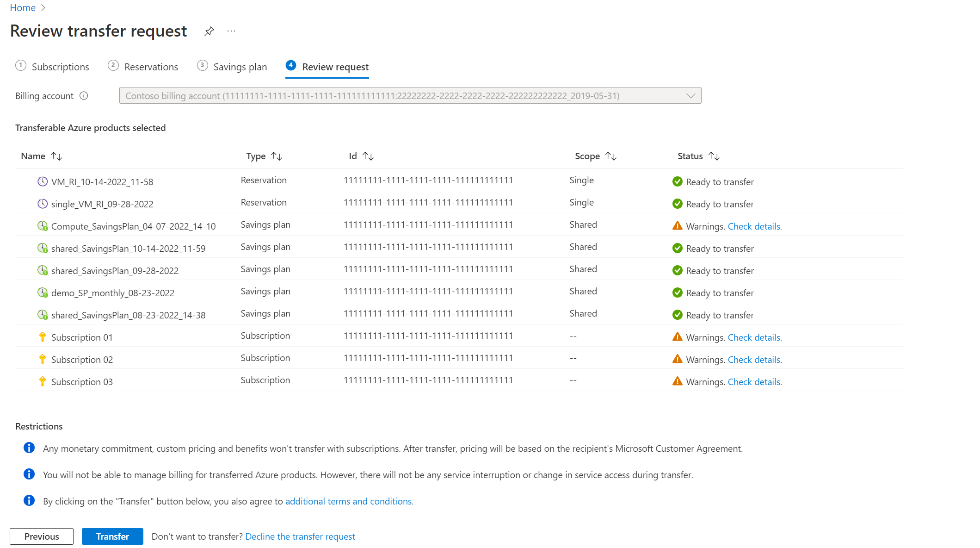Click the Home breadcrumb

[x=23, y=7]
